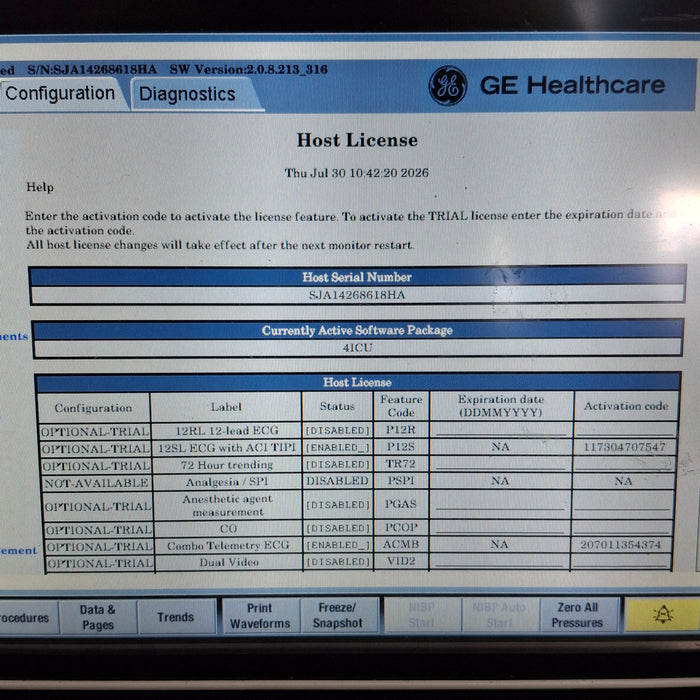
Task: Click the Host License page title
Action: (x=357, y=140)
